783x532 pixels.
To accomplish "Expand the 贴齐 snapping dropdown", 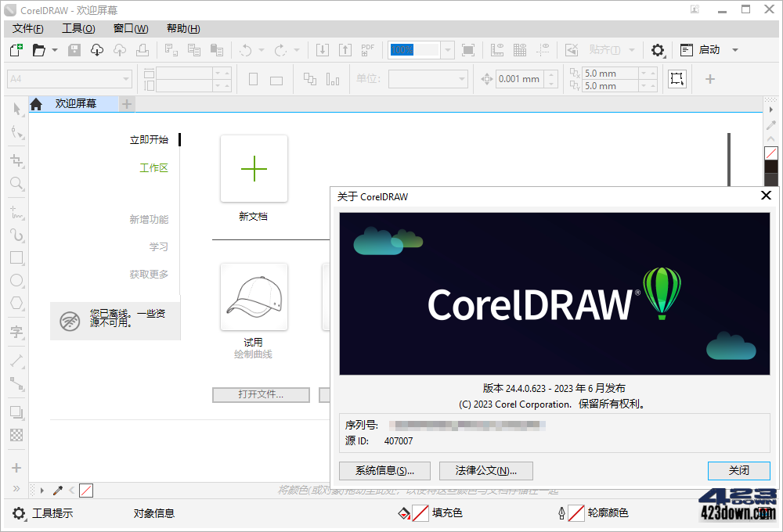I will tap(631, 49).
